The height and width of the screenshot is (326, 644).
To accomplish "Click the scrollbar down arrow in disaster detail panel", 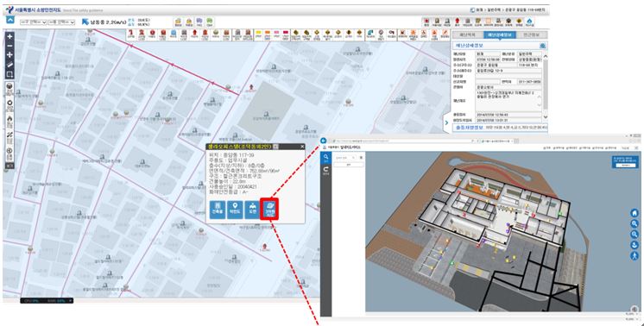I will 545,117.
